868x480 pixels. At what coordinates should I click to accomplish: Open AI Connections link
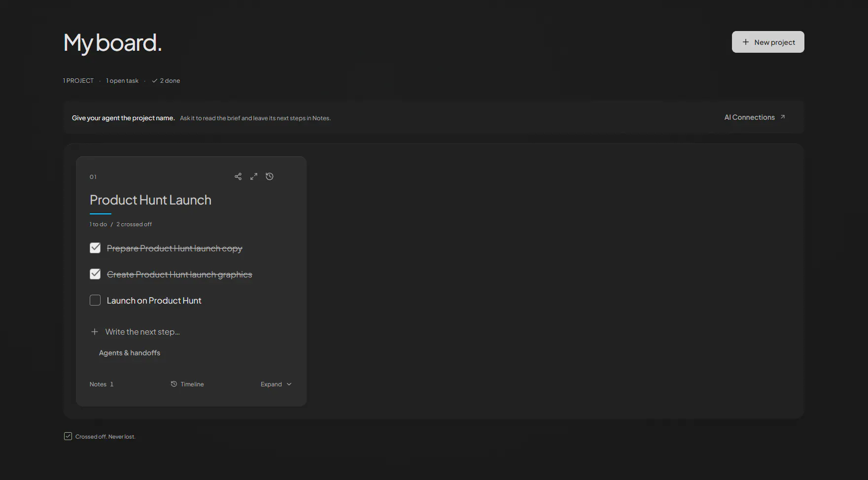coord(755,117)
